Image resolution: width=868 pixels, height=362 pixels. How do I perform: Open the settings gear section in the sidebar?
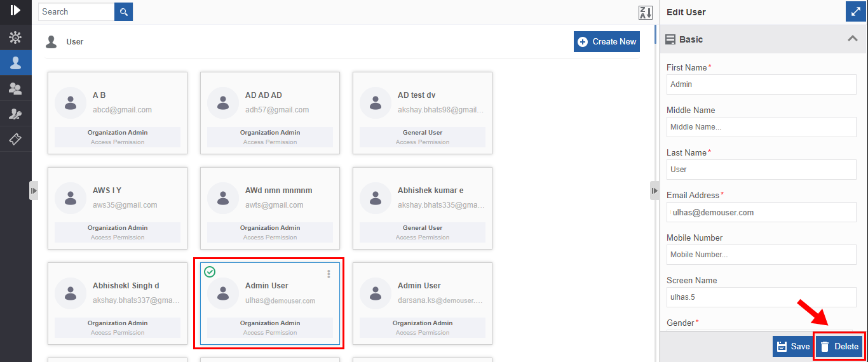pyautogui.click(x=15, y=37)
